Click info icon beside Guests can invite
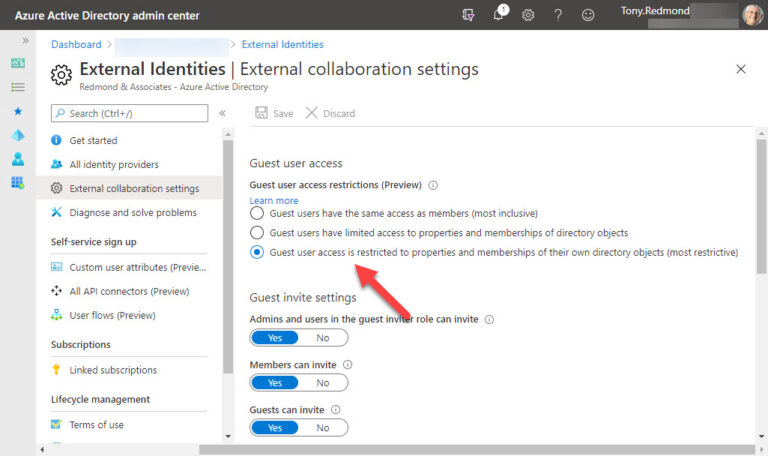 pyautogui.click(x=336, y=409)
